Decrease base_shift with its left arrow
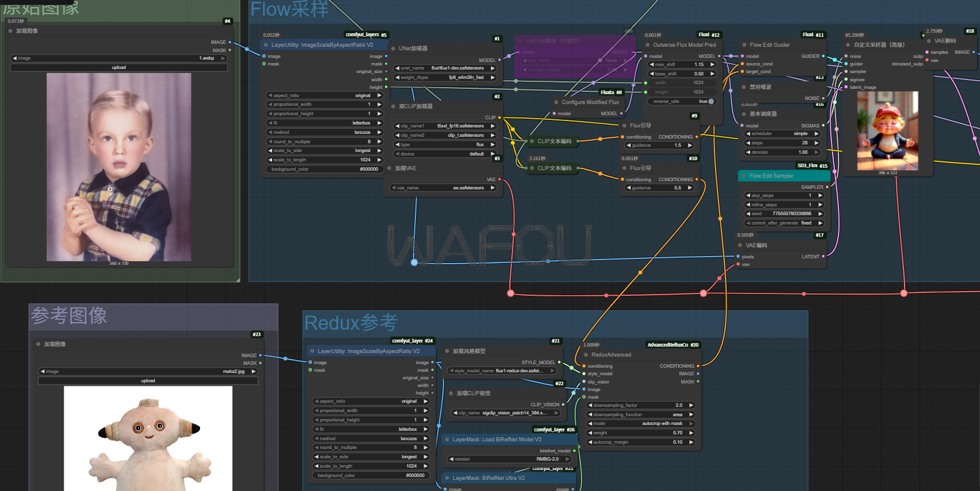 (652, 74)
